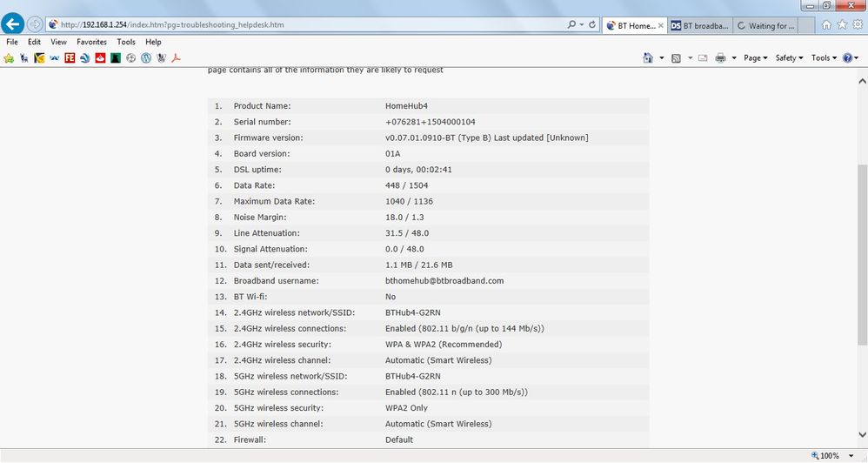This screenshot has height=463, width=868.
Task: Open the Home icon beside the tabs
Action: point(826,25)
